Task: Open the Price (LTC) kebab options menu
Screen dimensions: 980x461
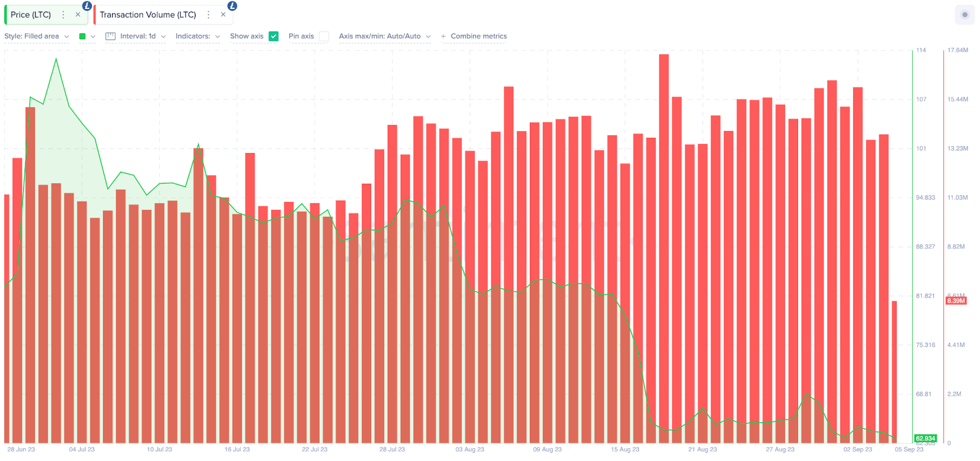Action: [63, 15]
